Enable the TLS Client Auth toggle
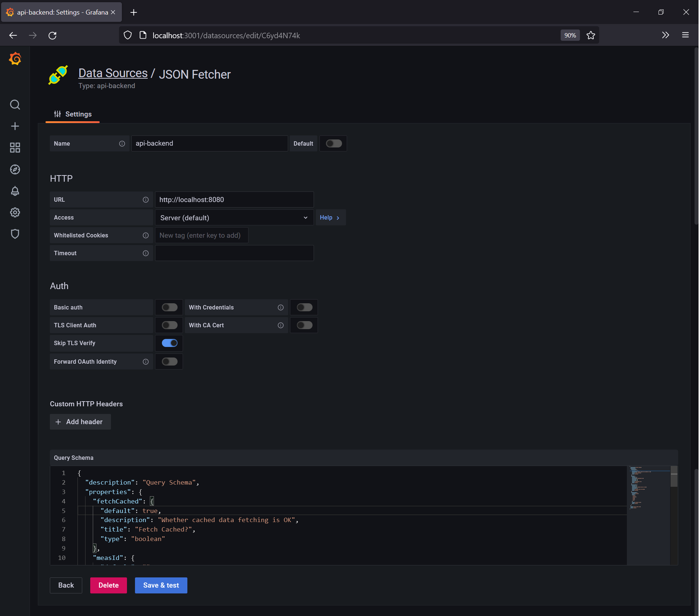700x616 pixels. (x=170, y=325)
